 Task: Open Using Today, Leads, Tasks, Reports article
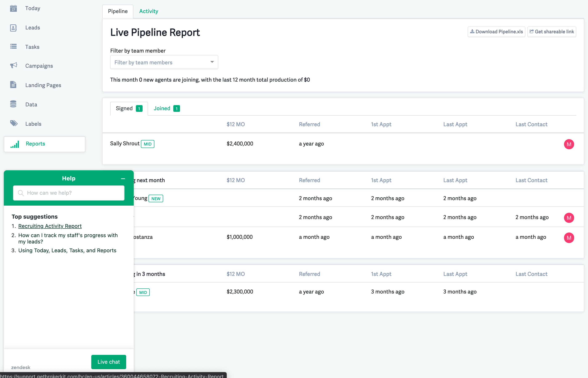coord(67,250)
